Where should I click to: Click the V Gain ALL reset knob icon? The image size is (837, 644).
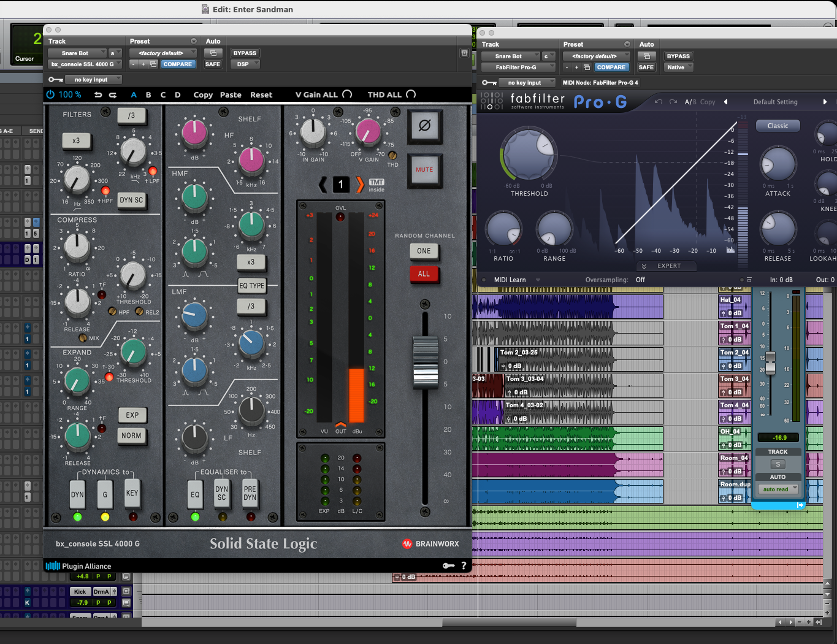pos(347,94)
